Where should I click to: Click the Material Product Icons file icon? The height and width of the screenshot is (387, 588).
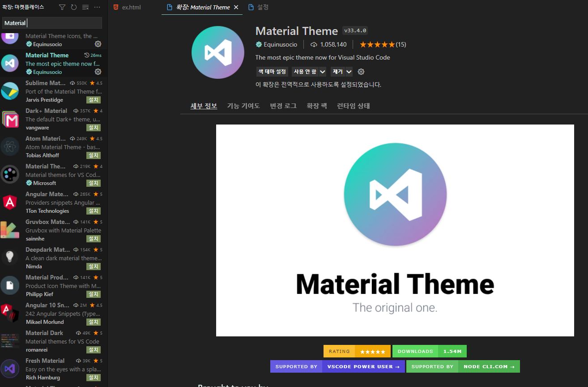click(10, 285)
